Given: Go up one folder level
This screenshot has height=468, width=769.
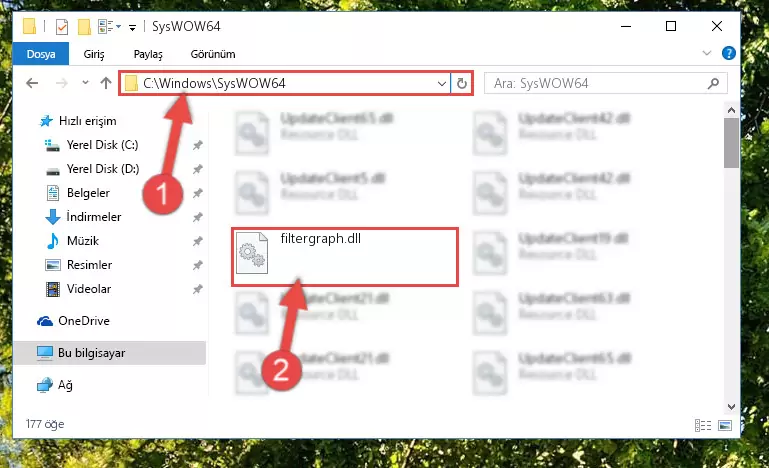Looking at the screenshot, I should click(x=106, y=83).
